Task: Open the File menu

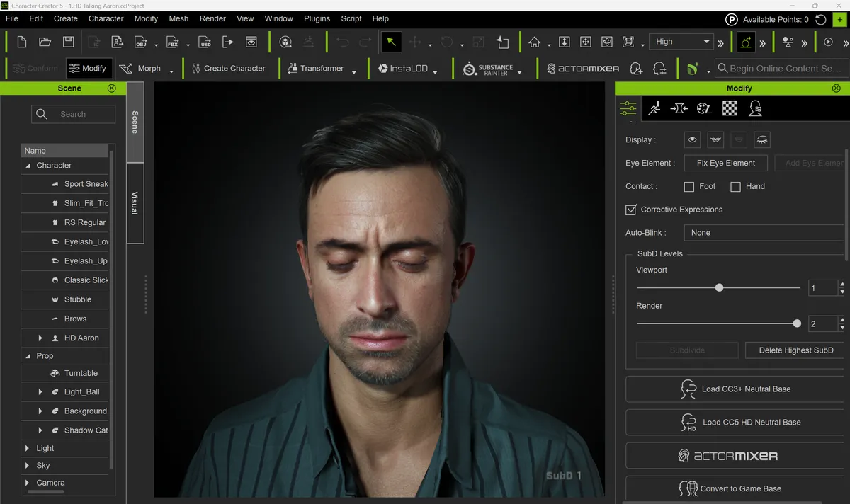Action: coord(12,18)
